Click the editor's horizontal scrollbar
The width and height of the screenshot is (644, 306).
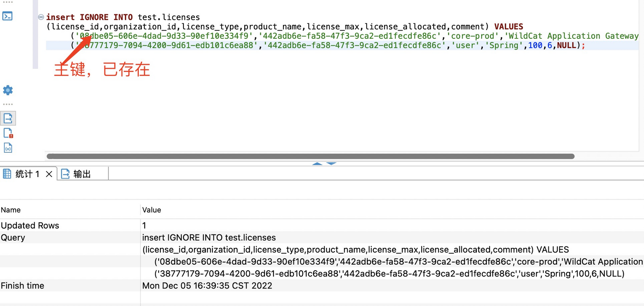pyautogui.click(x=310, y=156)
